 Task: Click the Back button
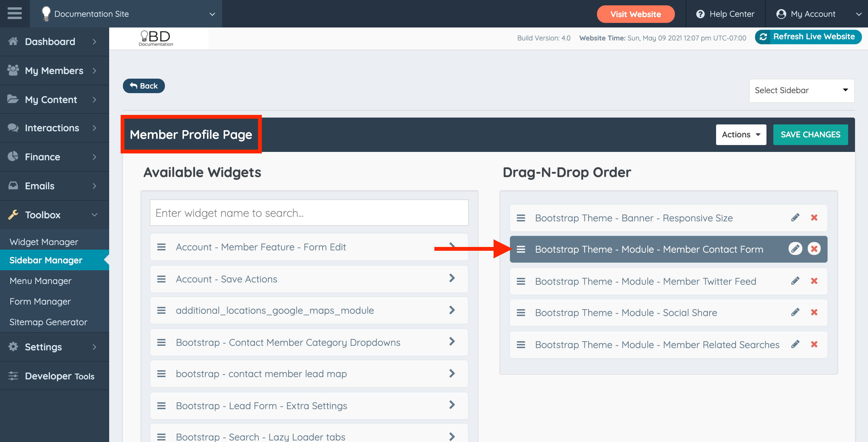pyautogui.click(x=144, y=86)
